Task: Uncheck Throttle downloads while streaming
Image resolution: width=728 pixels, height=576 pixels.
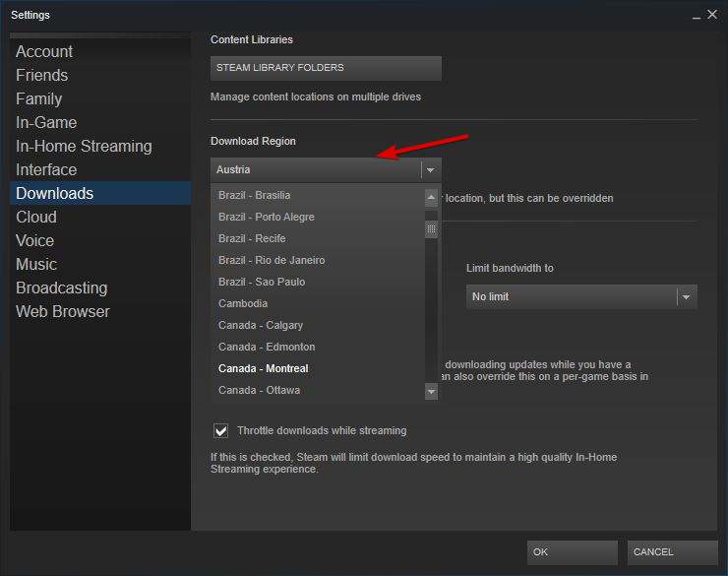Action: pos(221,431)
